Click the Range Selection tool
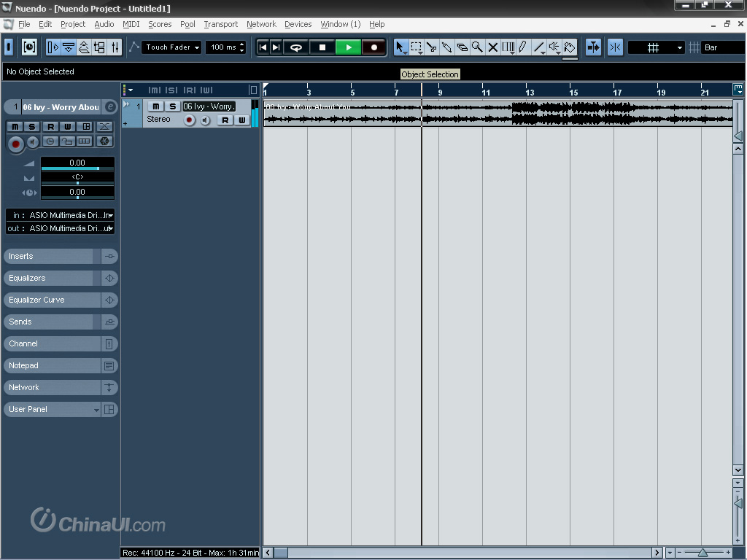Image resolution: width=747 pixels, height=560 pixels. coord(416,47)
